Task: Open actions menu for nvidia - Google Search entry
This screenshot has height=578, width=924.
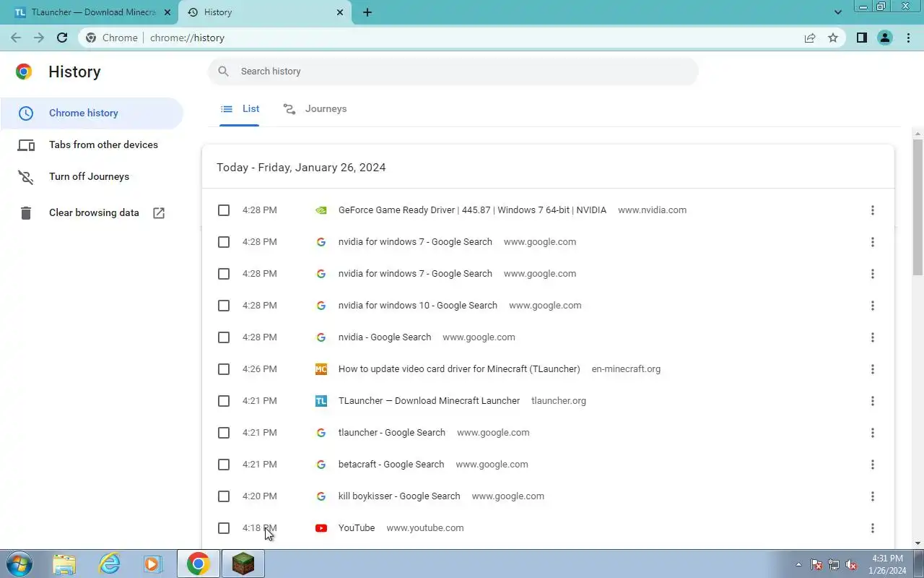Action: click(872, 337)
